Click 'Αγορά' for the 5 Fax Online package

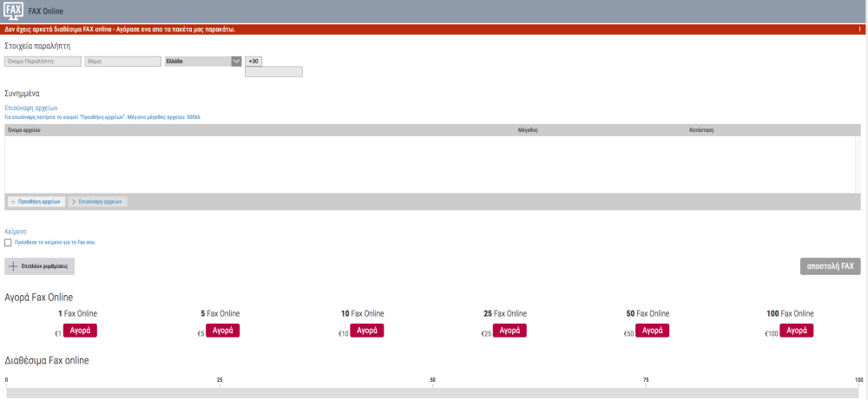click(222, 331)
